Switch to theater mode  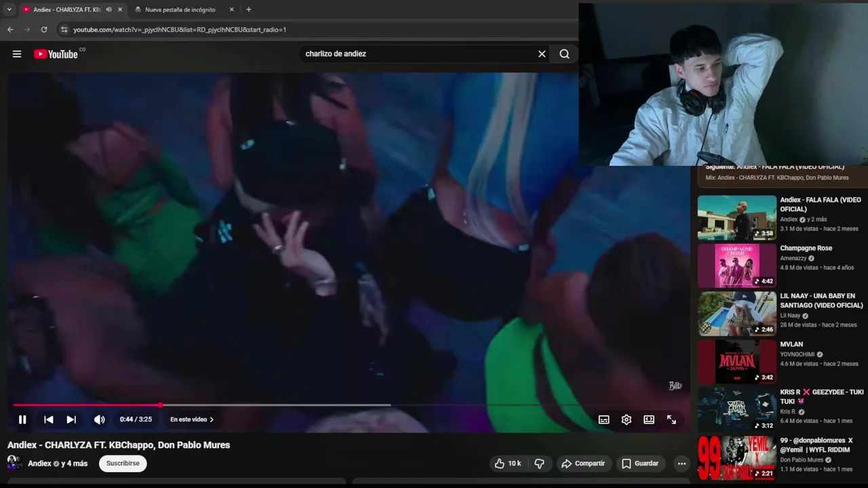pyautogui.click(x=649, y=420)
